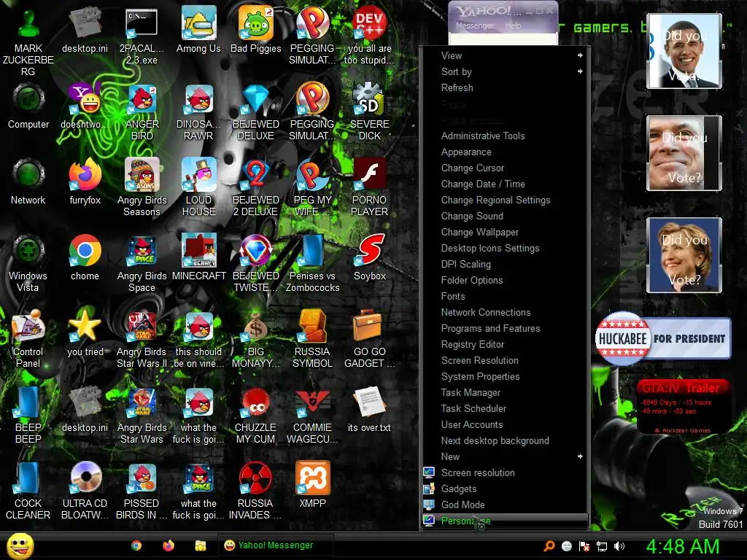Choose DPI Scaling menu entry
The height and width of the screenshot is (560, 747).
click(505, 264)
